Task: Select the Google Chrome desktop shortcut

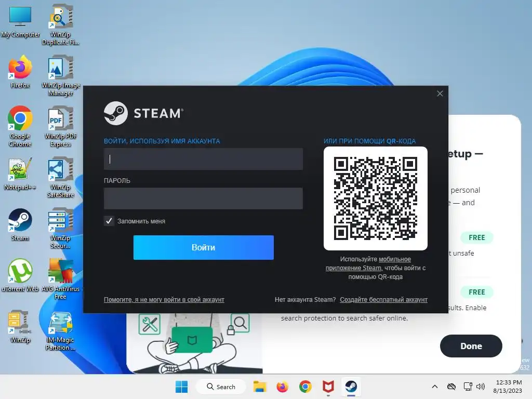Action: coord(20,126)
